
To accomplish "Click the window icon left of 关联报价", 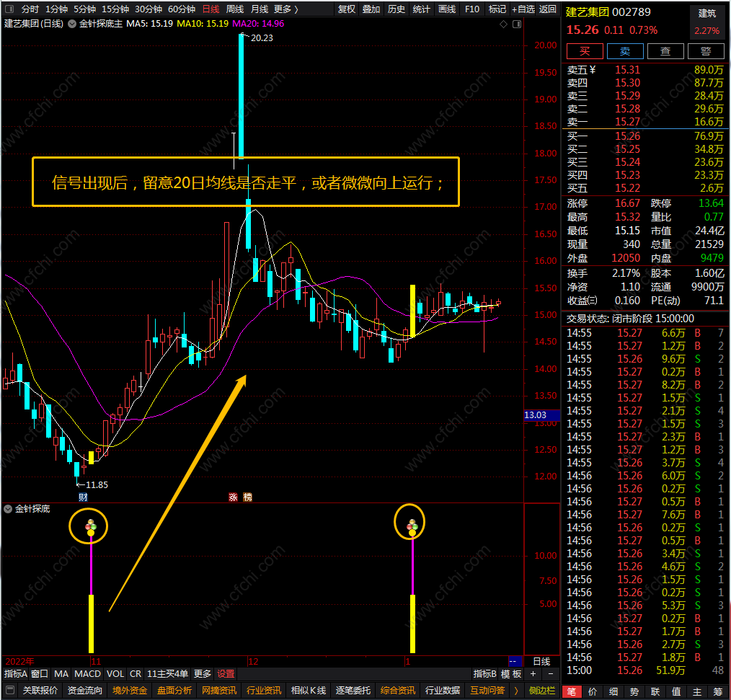I will pos(10,690).
